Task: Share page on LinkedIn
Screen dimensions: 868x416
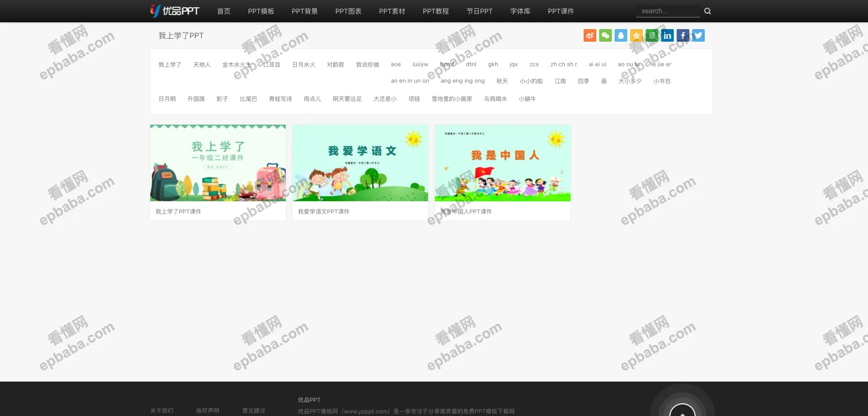Action: 667,35
